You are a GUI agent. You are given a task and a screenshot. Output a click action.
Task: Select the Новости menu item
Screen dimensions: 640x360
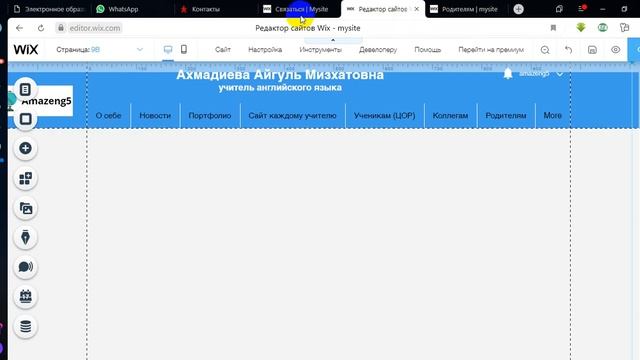click(155, 116)
